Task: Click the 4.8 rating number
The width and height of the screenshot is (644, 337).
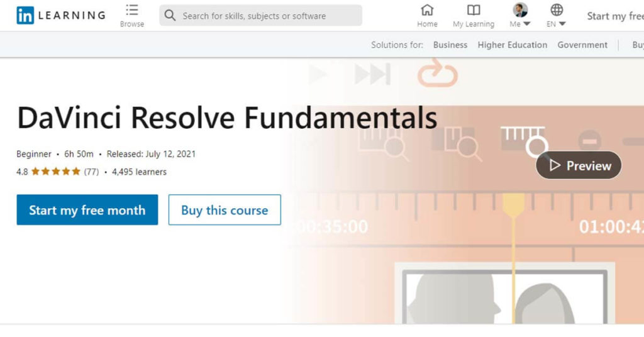Action: [x=22, y=172]
